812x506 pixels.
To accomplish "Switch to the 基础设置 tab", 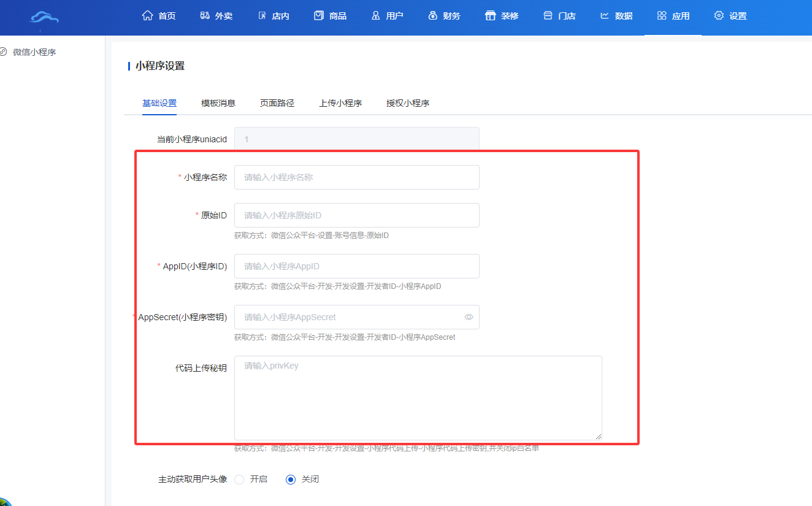I will pyautogui.click(x=159, y=103).
